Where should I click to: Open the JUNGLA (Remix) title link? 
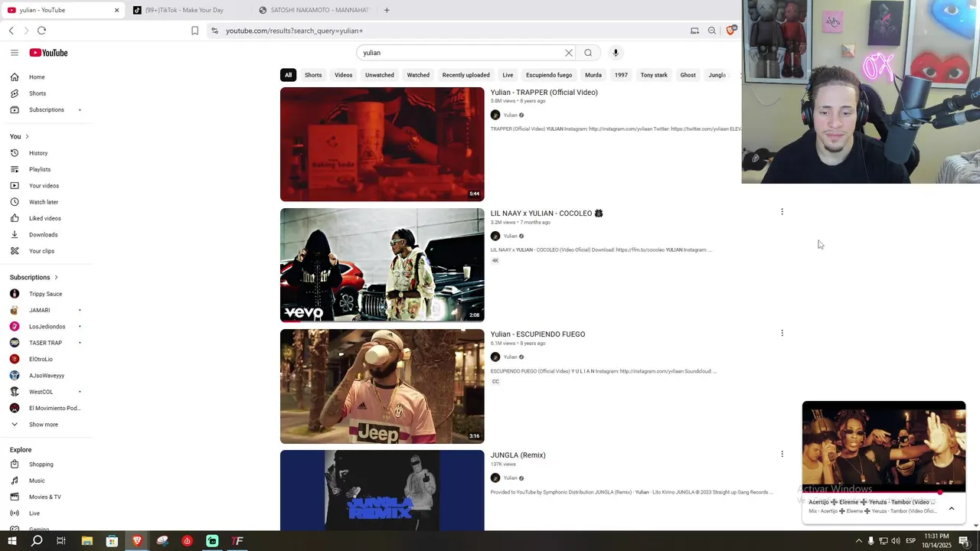(518, 455)
